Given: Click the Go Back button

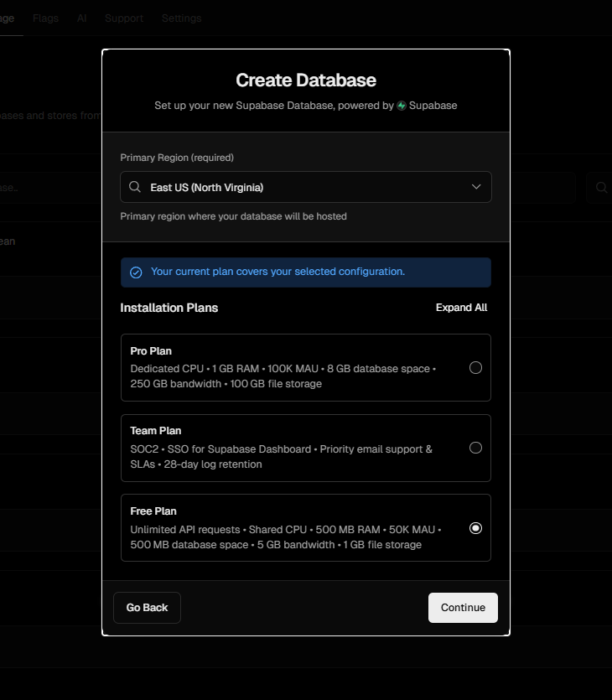Looking at the screenshot, I should [x=147, y=608].
